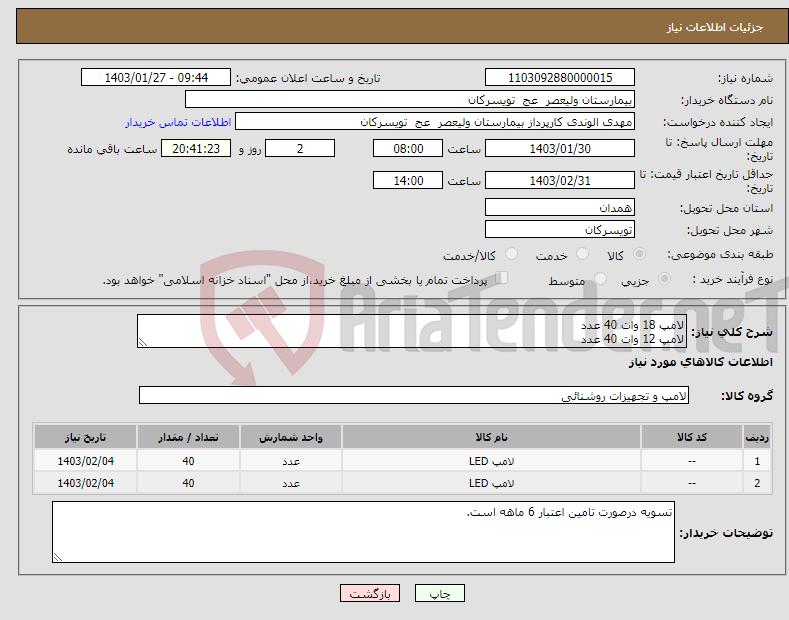The image size is (789, 620).
Task: Click the quantity 40 in row 1
Action: click(188, 461)
